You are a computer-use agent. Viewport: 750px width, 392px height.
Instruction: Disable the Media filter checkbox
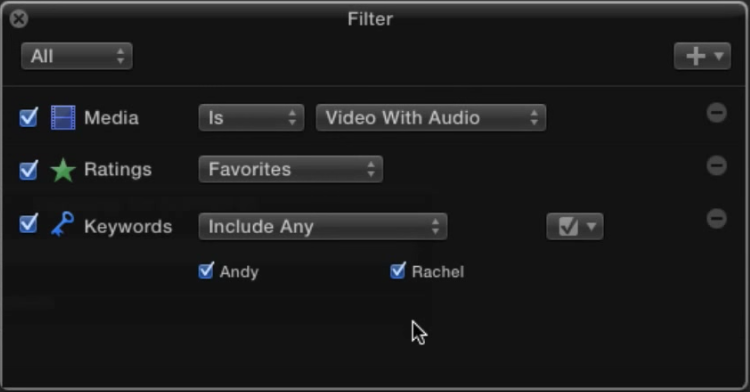pyautogui.click(x=29, y=117)
